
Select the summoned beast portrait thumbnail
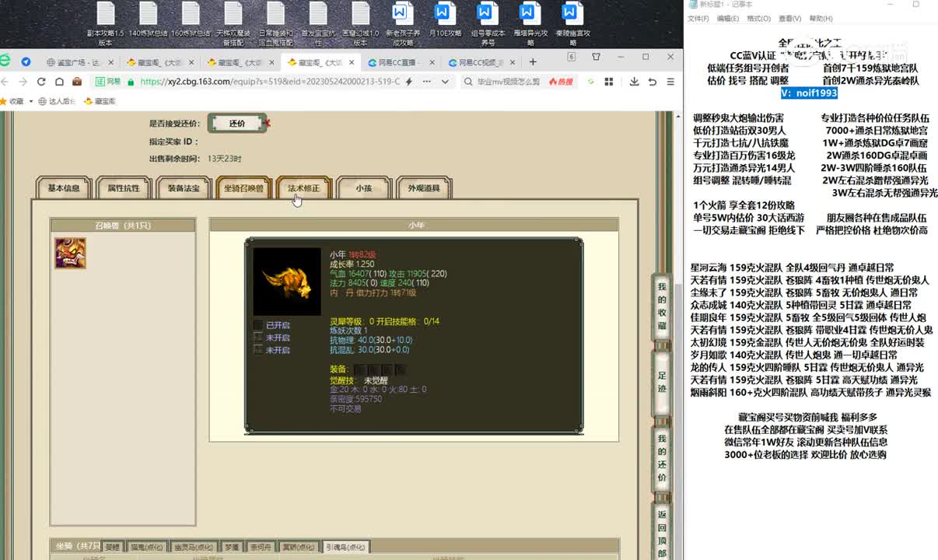pyautogui.click(x=70, y=254)
